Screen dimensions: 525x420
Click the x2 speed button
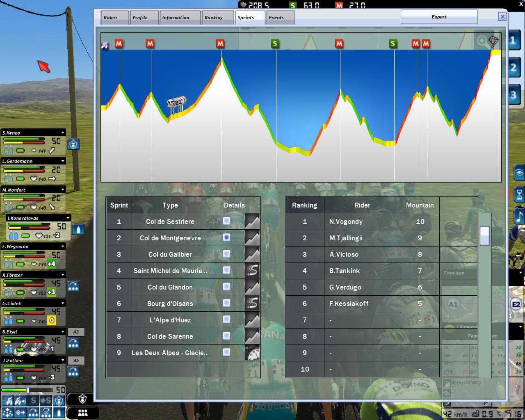pos(512,68)
